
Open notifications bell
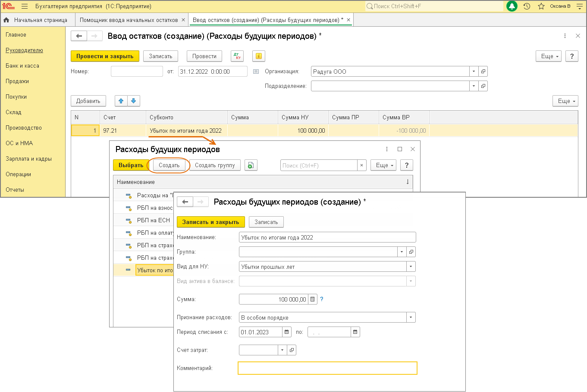pyautogui.click(x=512, y=6)
